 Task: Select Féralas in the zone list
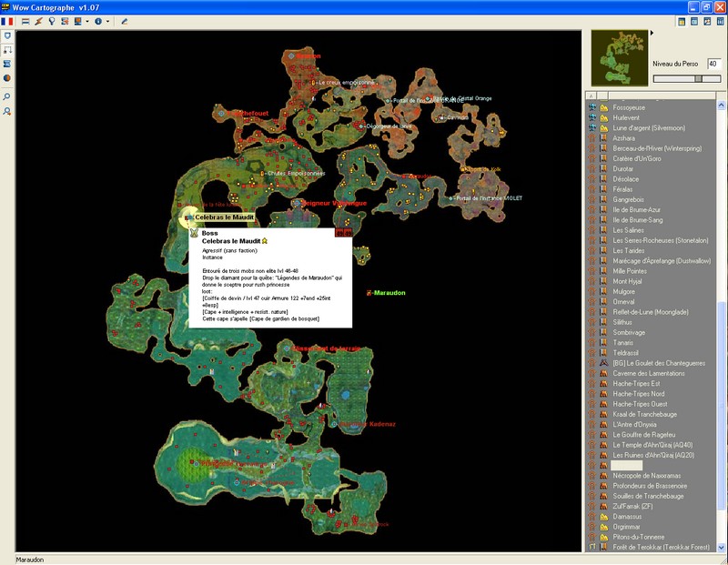pos(622,189)
